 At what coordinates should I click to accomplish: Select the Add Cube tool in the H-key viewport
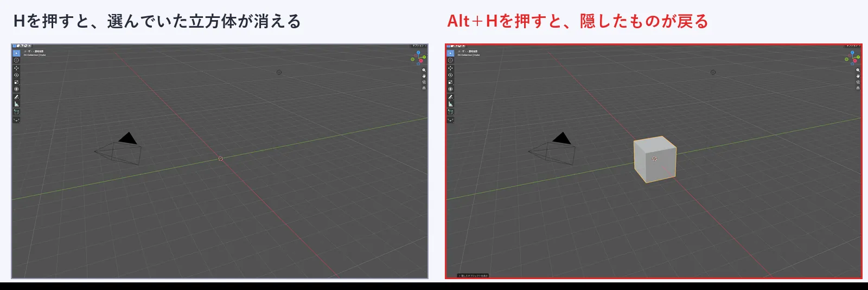point(16,112)
